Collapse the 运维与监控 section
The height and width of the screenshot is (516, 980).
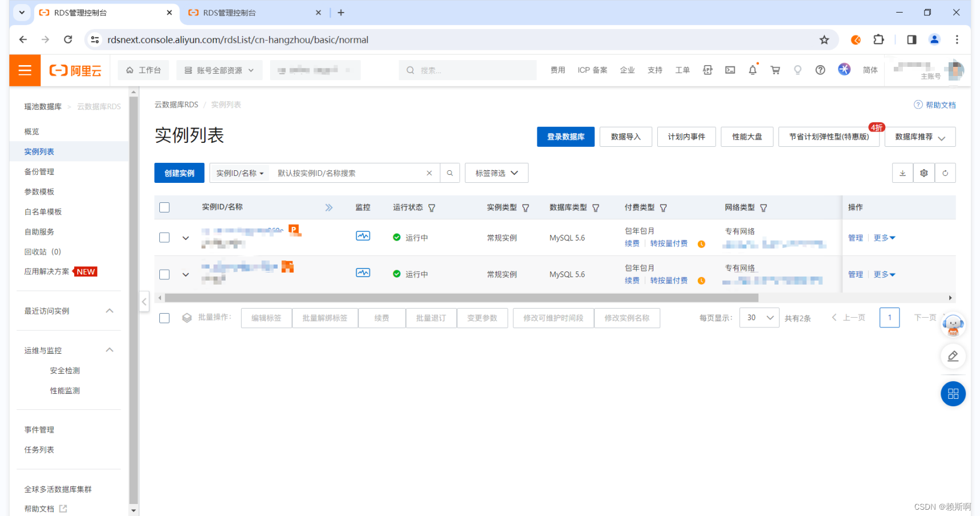coord(110,350)
